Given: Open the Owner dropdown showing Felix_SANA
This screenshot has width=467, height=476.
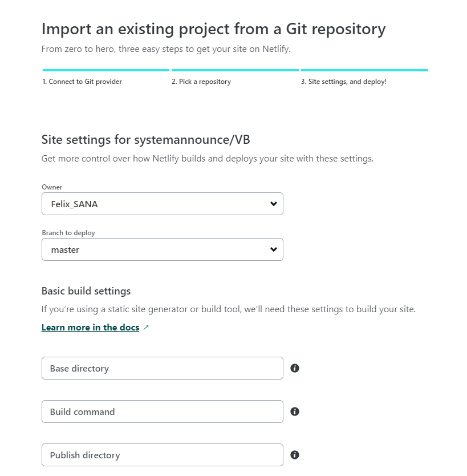Looking at the screenshot, I should pos(163,204).
